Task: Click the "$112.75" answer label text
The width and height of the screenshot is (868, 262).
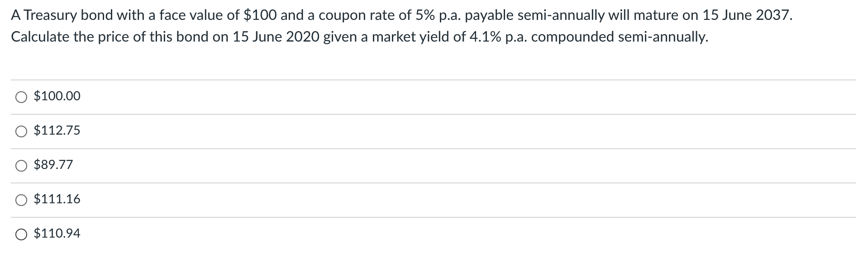Action: 57,131
